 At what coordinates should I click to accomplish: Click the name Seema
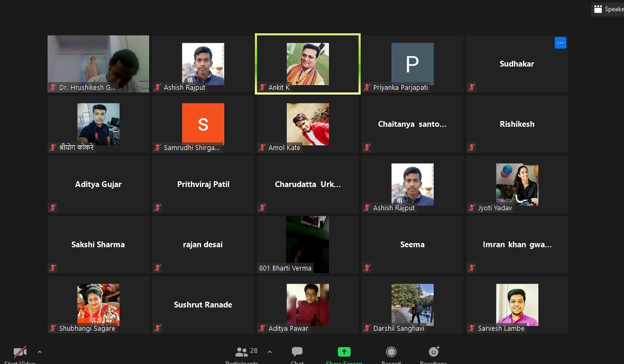pyautogui.click(x=412, y=245)
